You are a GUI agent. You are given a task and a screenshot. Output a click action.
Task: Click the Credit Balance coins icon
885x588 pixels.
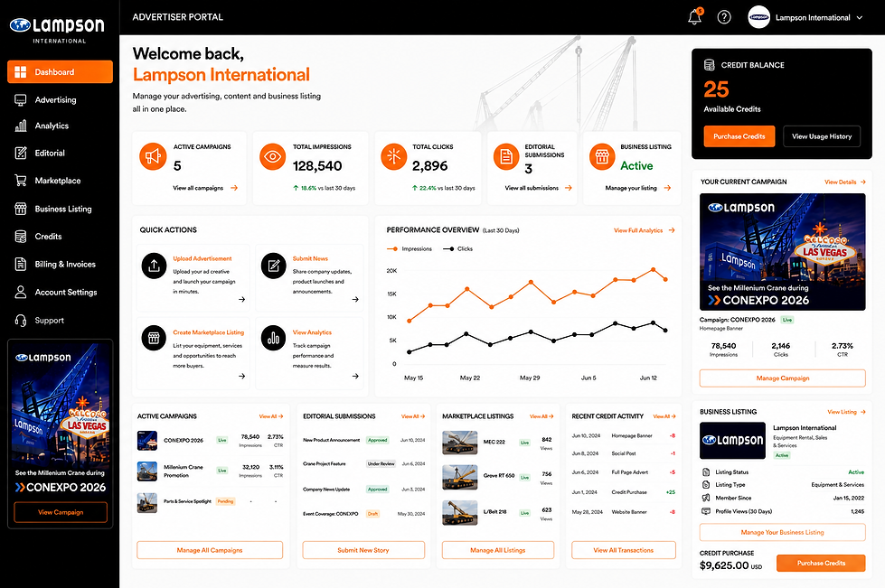coord(710,65)
